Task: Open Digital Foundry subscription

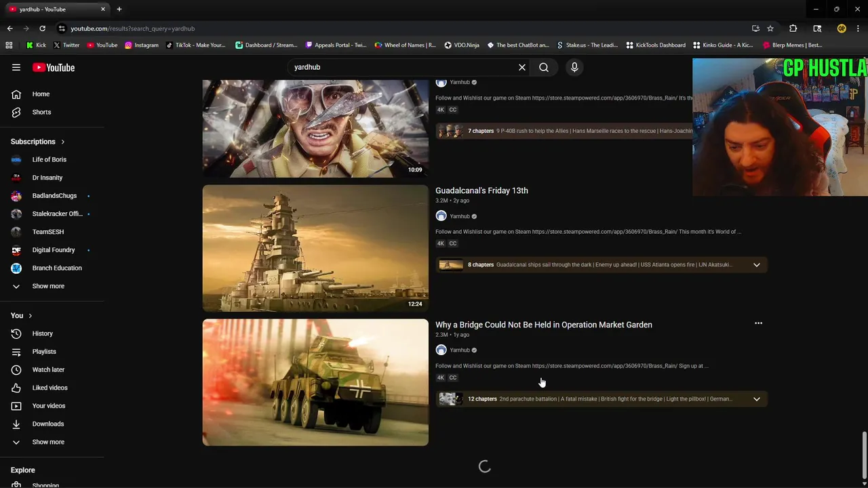Action: [52, 250]
